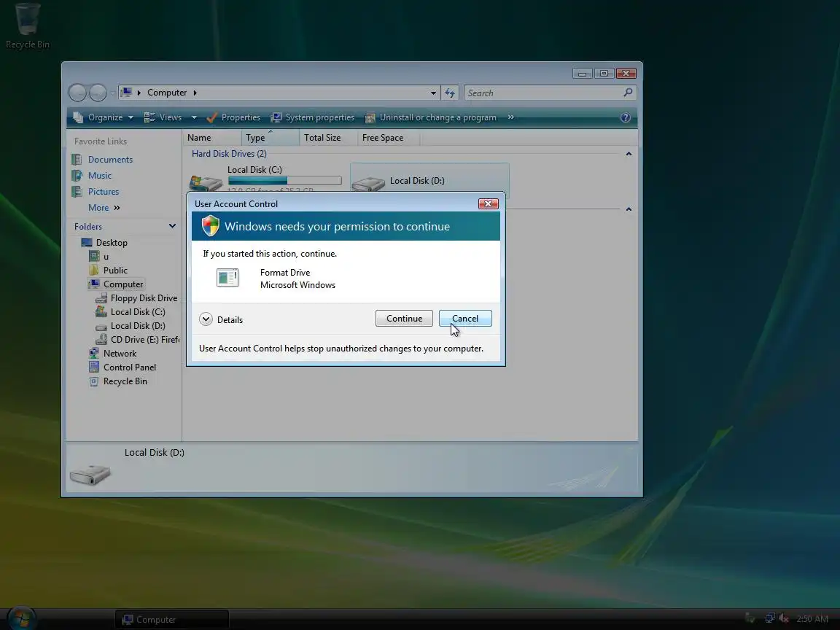Open the address bar history dropdown
Viewport: 840px width, 630px height.
(x=433, y=93)
